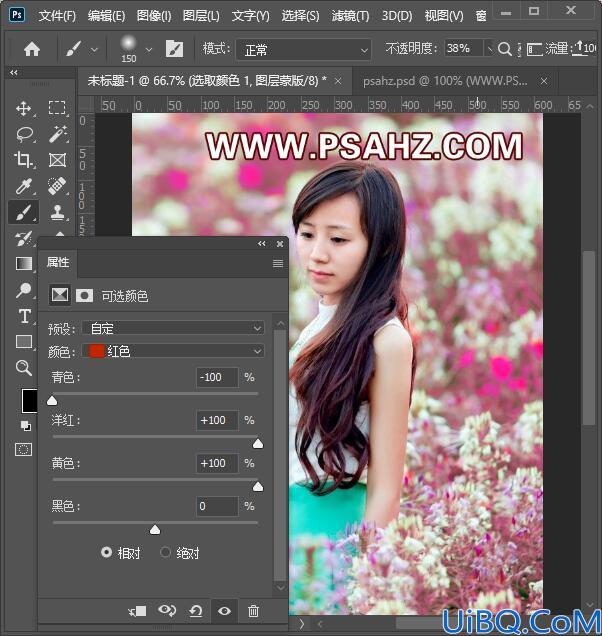Select the Crop tool

[x=24, y=160]
